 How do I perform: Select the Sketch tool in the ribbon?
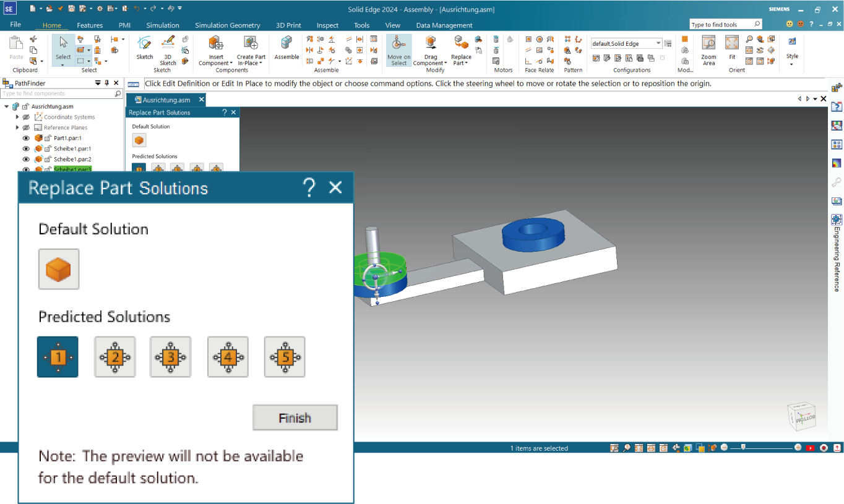(144, 48)
